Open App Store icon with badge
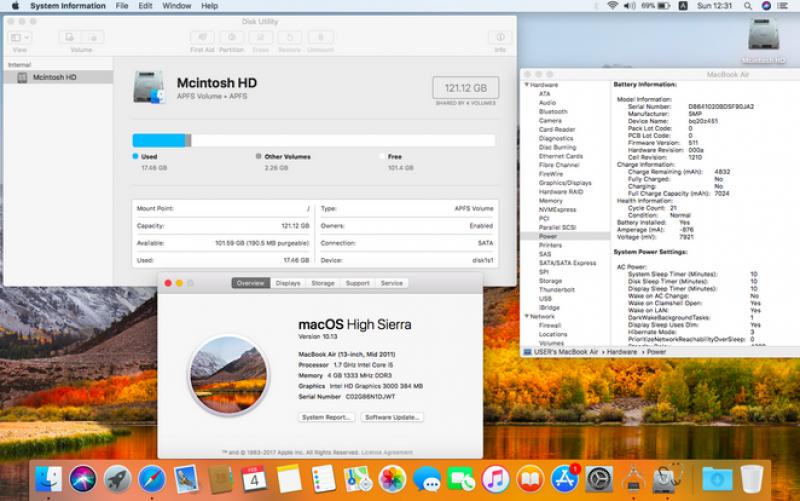The height and width of the screenshot is (501, 800). 565,479
